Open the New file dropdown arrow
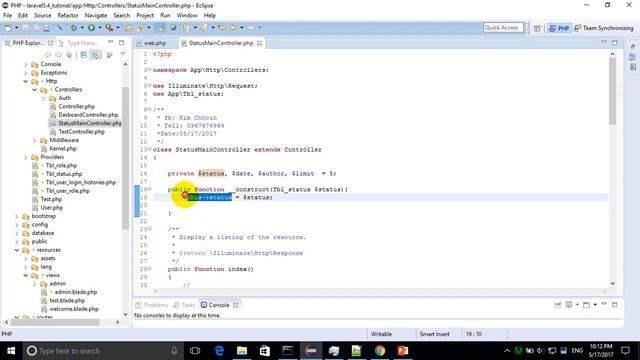The width and height of the screenshot is (640, 360). pyautogui.click(x=16, y=28)
